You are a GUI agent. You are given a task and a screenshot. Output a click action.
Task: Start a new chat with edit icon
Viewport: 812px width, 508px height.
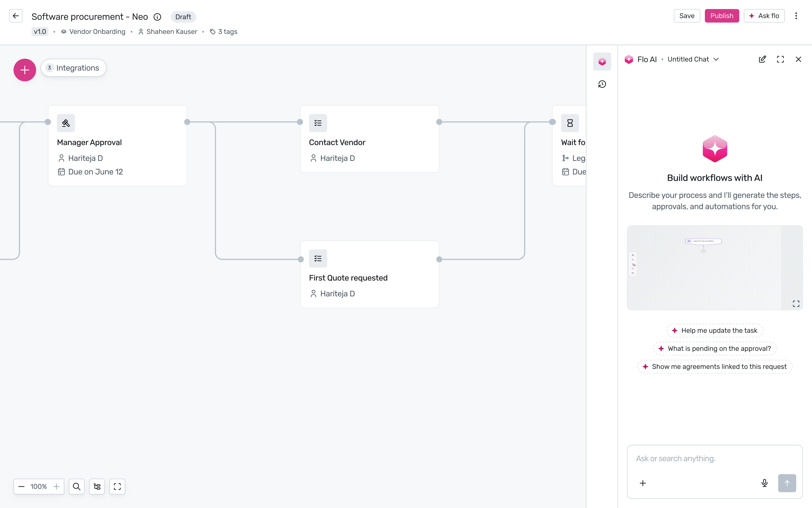[x=762, y=59]
